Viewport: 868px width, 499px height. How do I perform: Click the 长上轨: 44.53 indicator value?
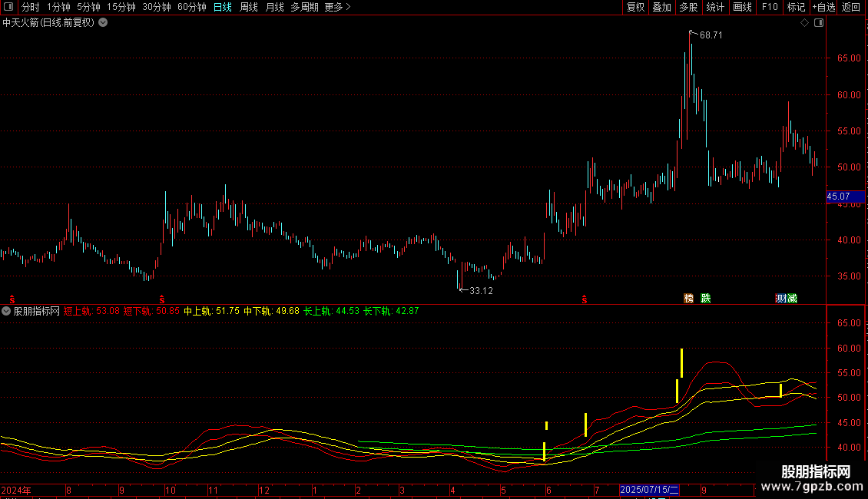[x=331, y=311]
